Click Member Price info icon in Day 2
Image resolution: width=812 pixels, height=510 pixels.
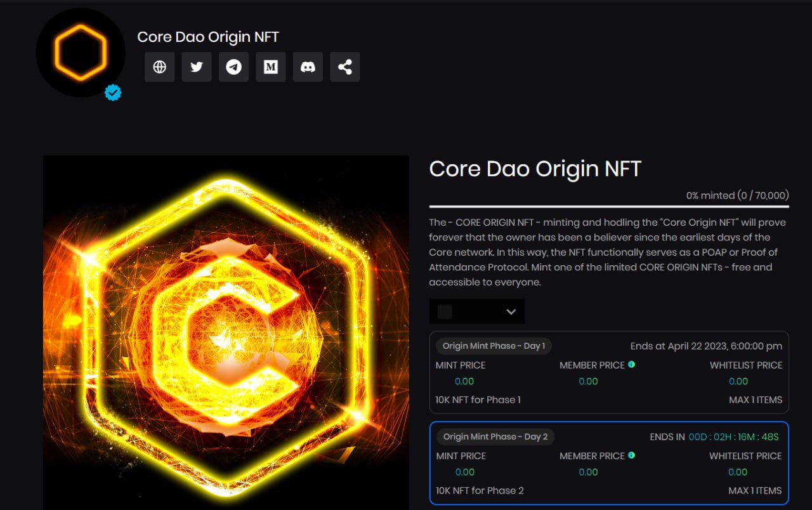632,455
